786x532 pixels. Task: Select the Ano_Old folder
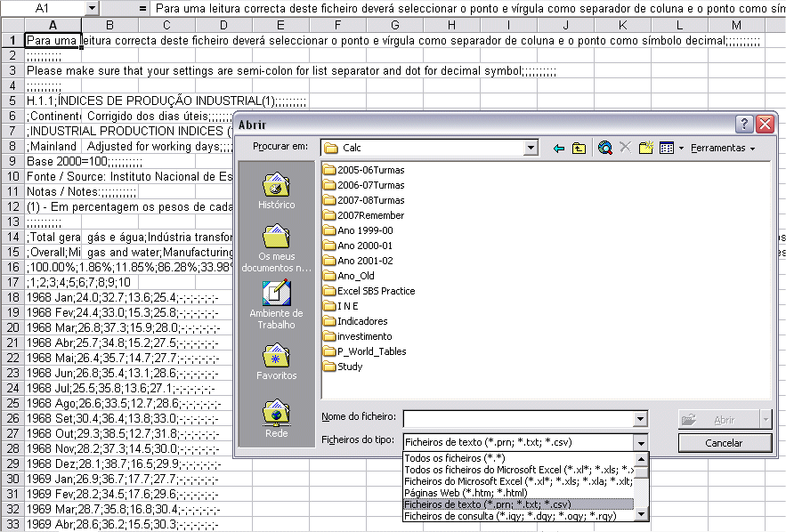(x=350, y=276)
